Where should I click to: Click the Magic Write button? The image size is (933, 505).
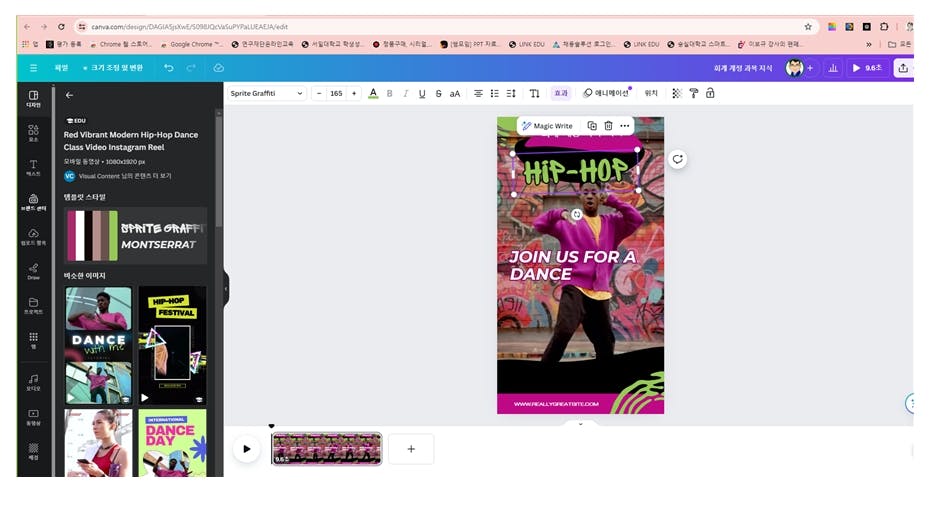pyautogui.click(x=547, y=126)
